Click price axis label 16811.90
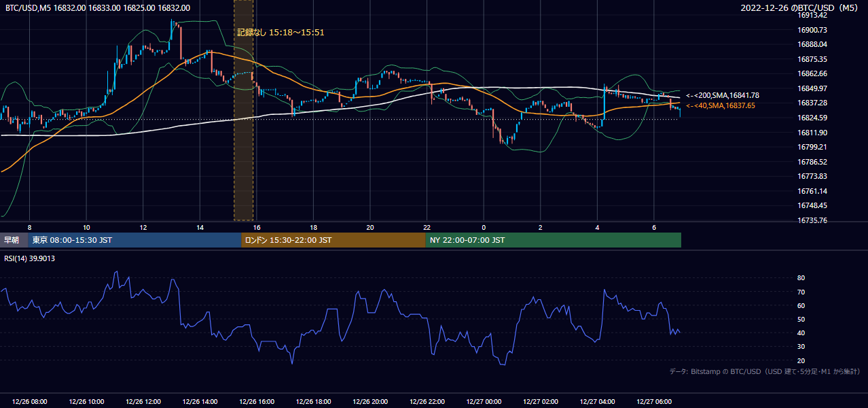Screen dimensions: 868x408 [x=812, y=133]
